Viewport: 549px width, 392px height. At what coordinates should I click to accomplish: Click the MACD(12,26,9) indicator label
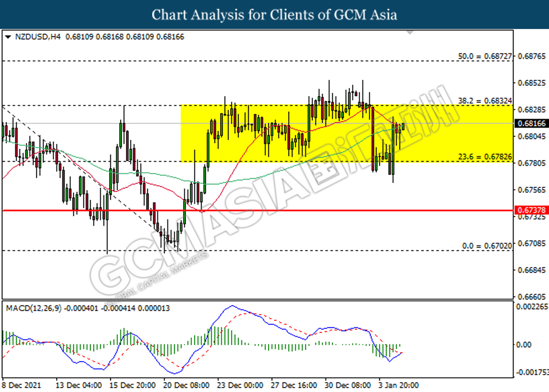click(34, 308)
